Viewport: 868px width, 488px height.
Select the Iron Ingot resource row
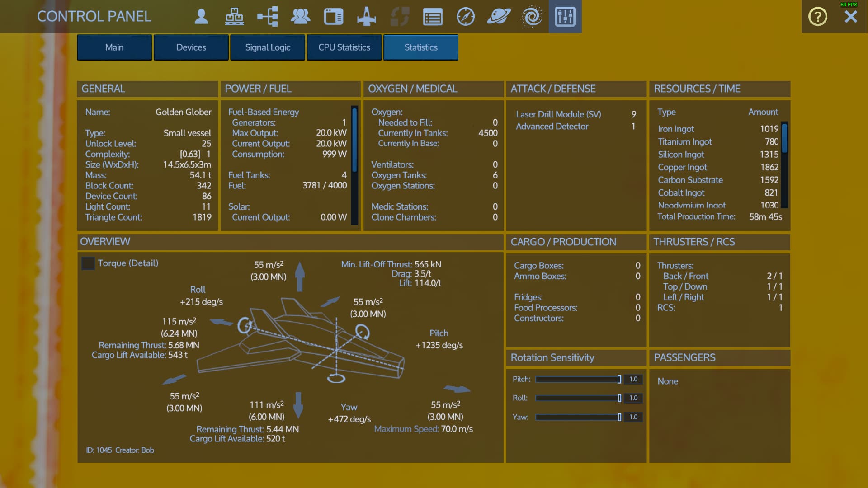coord(718,129)
